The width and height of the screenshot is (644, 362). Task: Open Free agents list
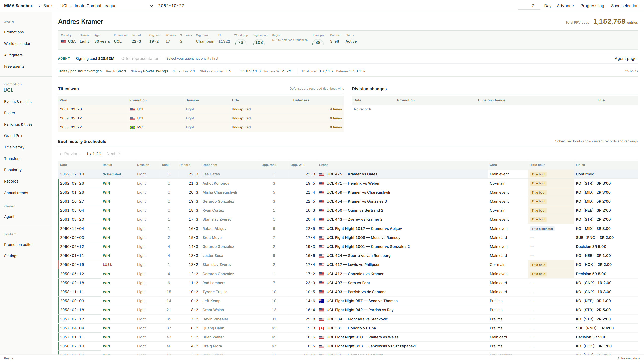tap(14, 66)
